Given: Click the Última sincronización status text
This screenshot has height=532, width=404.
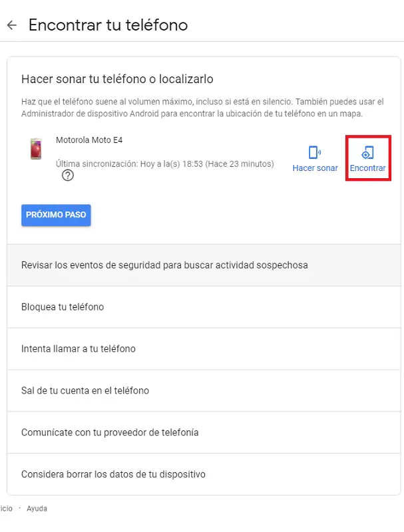Looking at the screenshot, I should 164,164.
